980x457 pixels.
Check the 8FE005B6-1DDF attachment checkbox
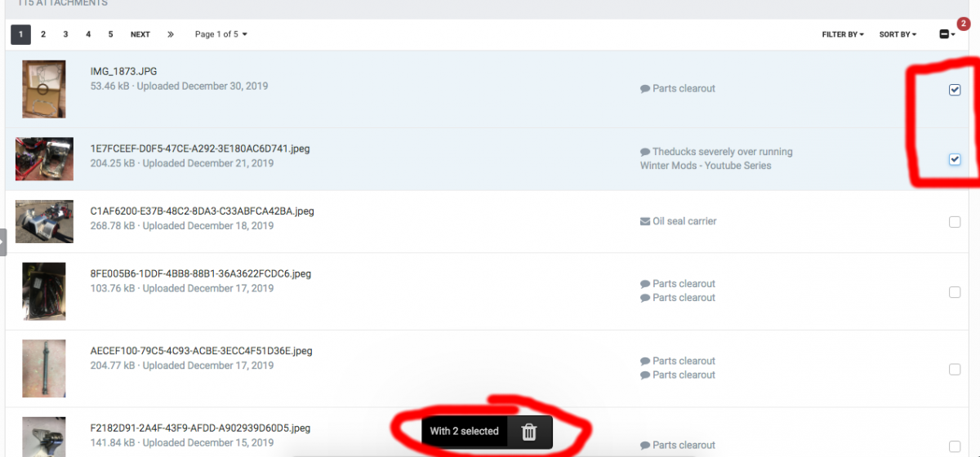click(x=955, y=292)
